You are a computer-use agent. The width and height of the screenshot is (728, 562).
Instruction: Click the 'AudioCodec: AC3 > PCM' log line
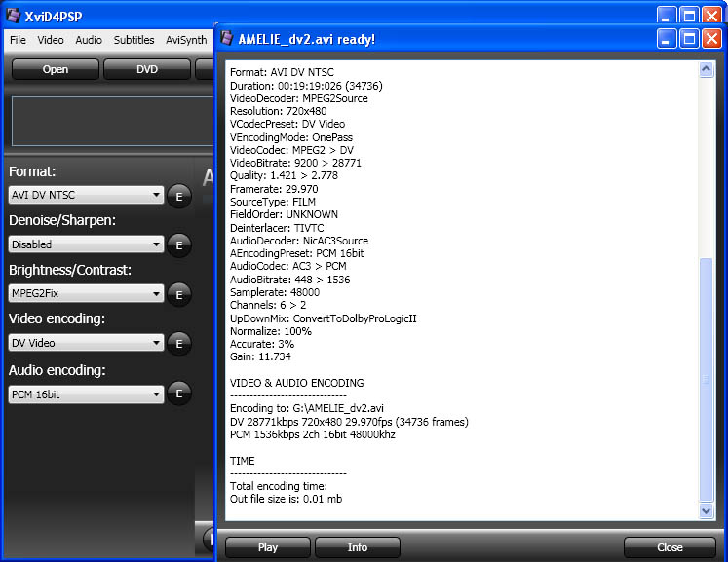[x=288, y=266]
